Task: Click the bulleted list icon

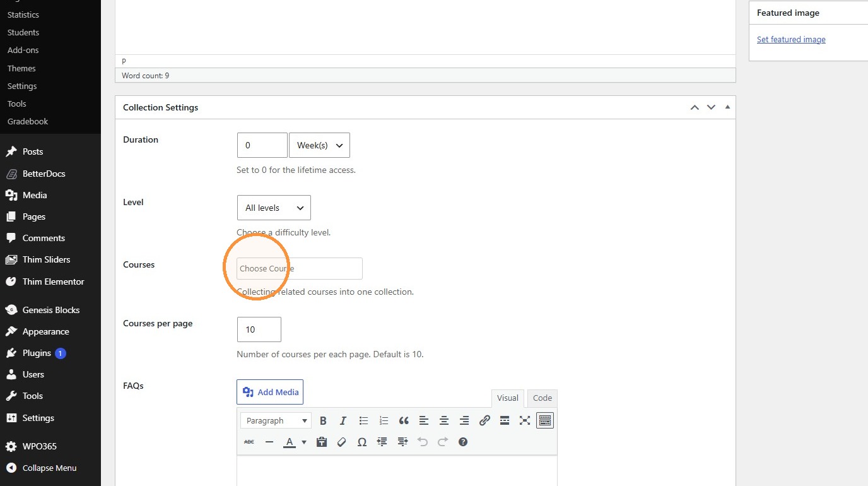Action: [363, 420]
